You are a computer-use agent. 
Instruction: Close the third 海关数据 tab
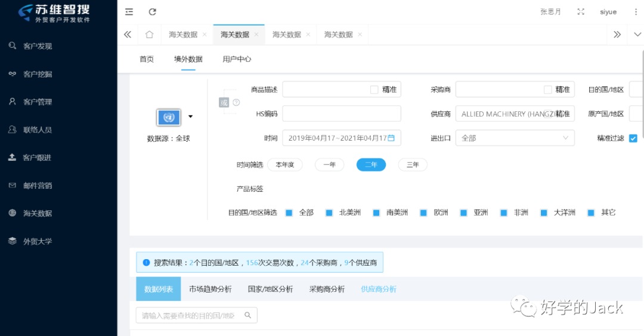coord(308,35)
